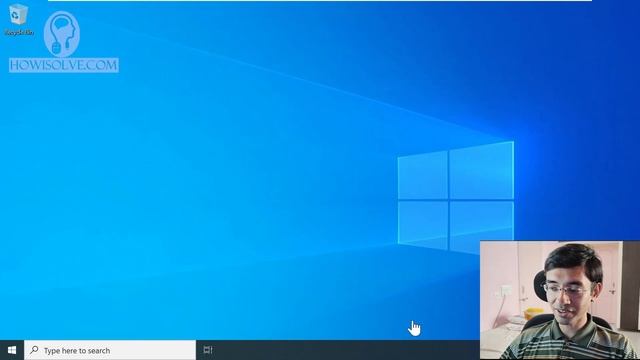
Task: Open the Recycle Bin desktop icon
Action: point(18,20)
